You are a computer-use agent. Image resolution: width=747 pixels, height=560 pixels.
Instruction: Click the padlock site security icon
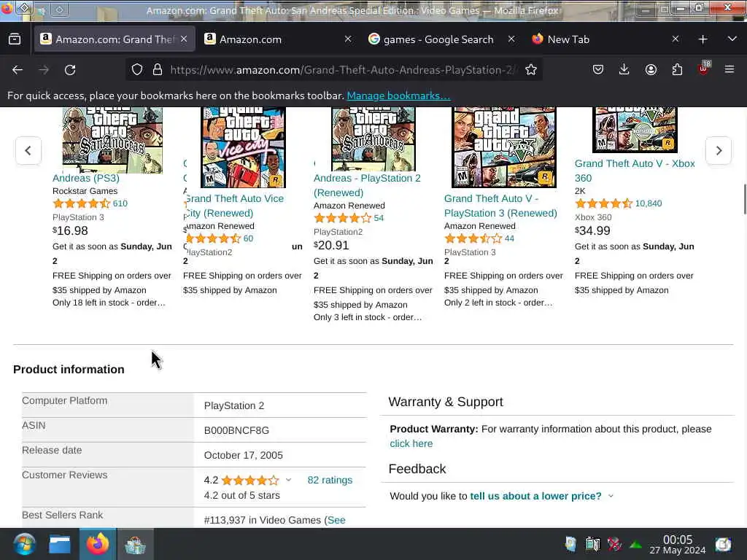pos(158,70)
